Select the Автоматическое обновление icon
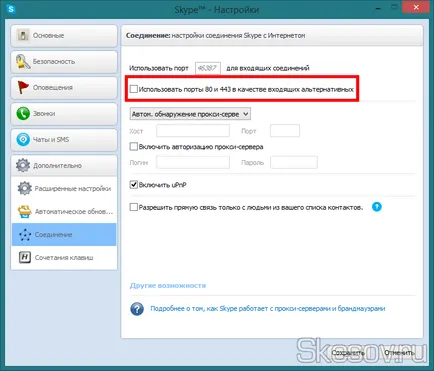The height and width of the screenshot is (371, 434). (x=25, y=211)
